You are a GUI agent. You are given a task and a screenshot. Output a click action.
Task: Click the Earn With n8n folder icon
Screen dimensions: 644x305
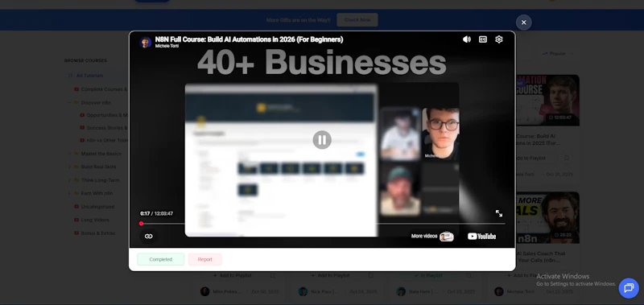(76, 193)
